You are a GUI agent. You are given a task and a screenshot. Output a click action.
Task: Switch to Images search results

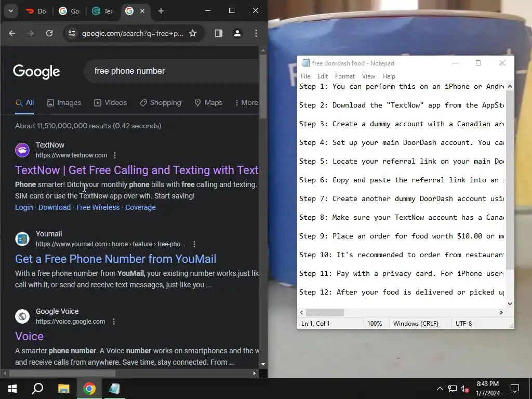click(x=64, y=103)
